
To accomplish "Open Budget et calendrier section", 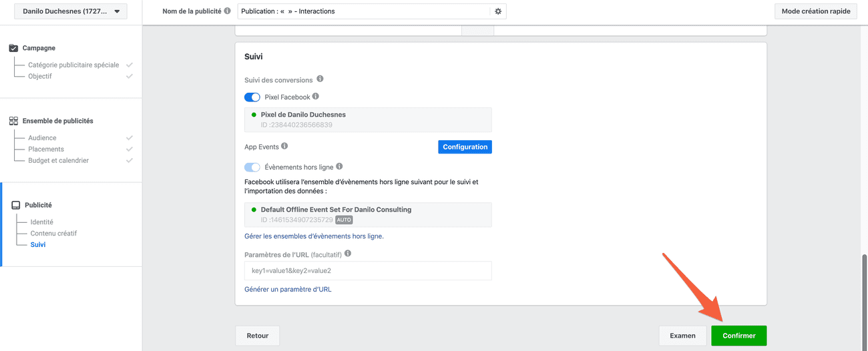I will coord(58,160).
